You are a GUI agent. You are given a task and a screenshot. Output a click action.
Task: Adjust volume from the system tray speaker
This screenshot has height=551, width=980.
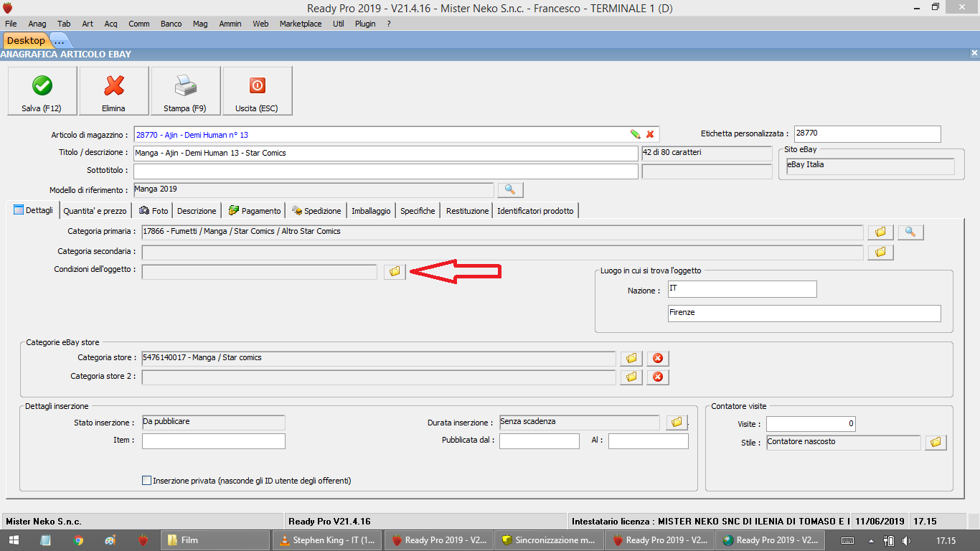tap(906, 540)
